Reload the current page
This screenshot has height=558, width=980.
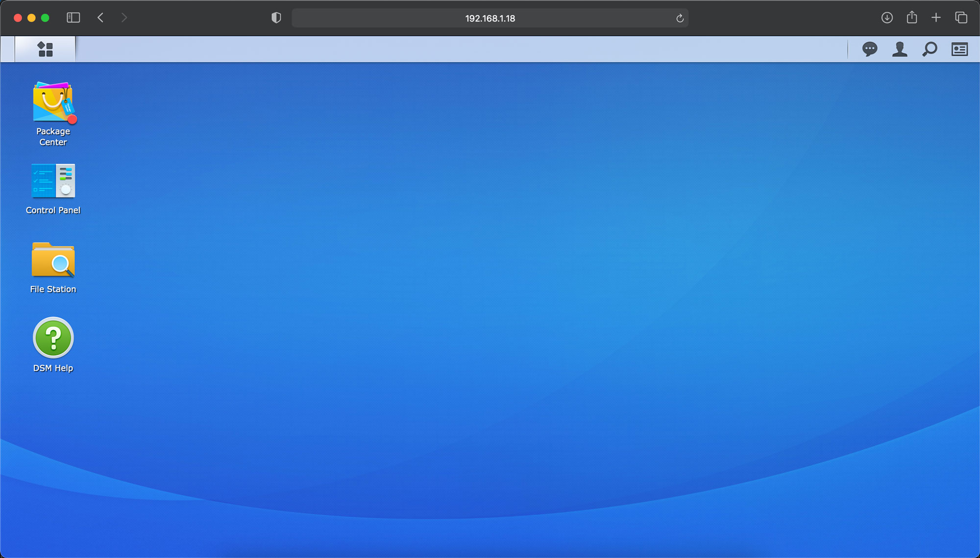click(680, 18)
